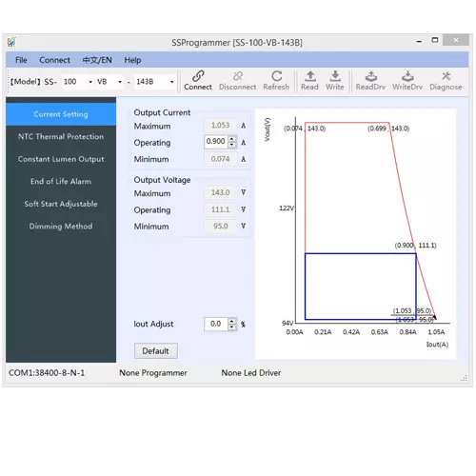The width and height of the screenshot is (476, 476).
Task: Open End of Life Alarm section
Action: (61, 182)
